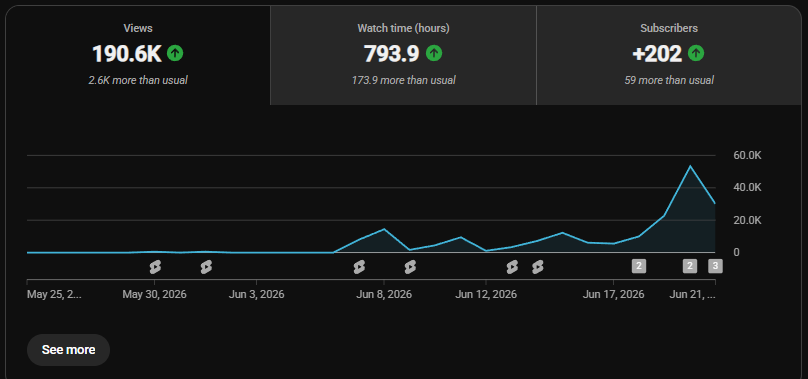Image resolution: width=808 pixels, height=379 pixels.
Task: Click '59 more than usual' text
Action: [x=669, y=80]
